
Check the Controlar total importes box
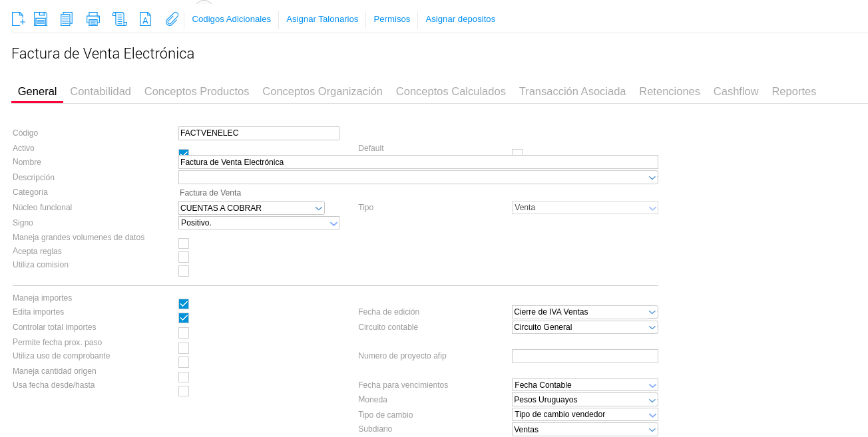[184, 333]
